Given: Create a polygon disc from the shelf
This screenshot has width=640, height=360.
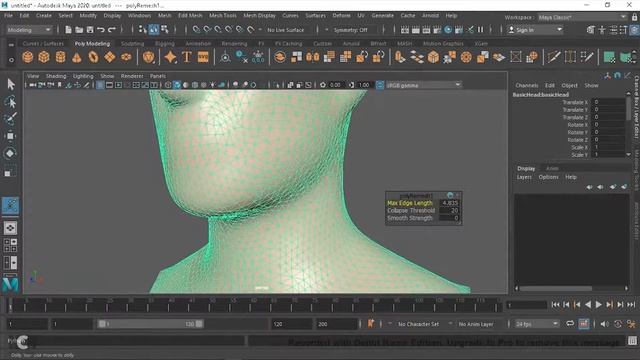Looking at the screenshot, I should coord(126,57).
